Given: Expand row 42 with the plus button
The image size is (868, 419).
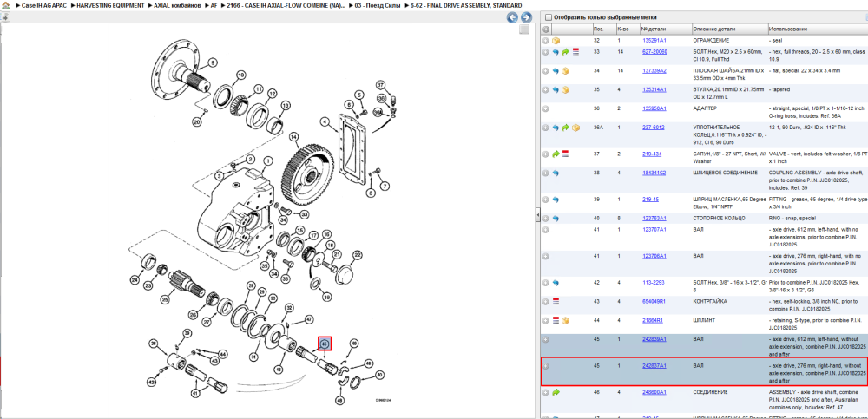Looking at the screenshot, I should (546, 282).
